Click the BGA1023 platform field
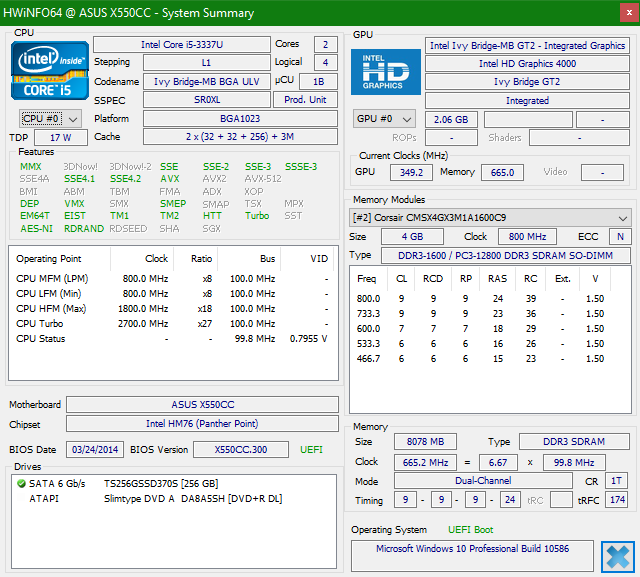 (x=240, y=119)
